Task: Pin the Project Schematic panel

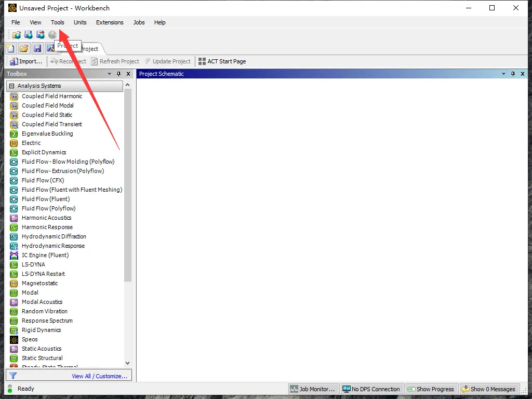Action: tap(513, 74)
